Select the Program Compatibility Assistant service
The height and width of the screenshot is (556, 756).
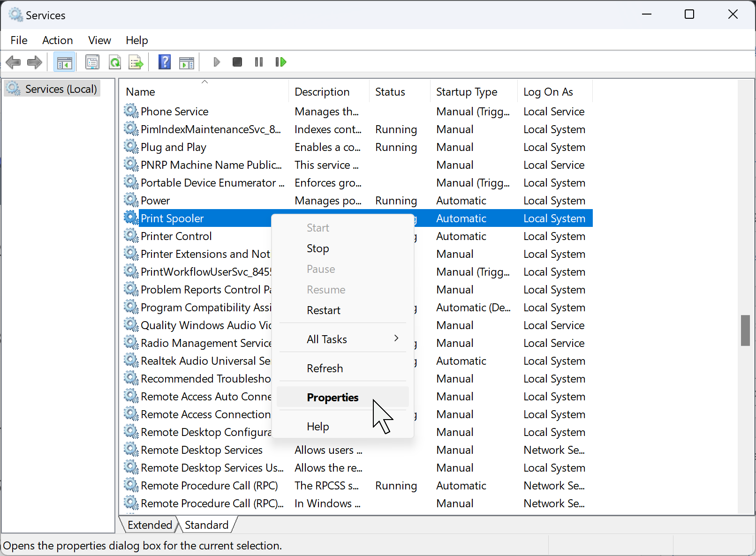(197, 307)
